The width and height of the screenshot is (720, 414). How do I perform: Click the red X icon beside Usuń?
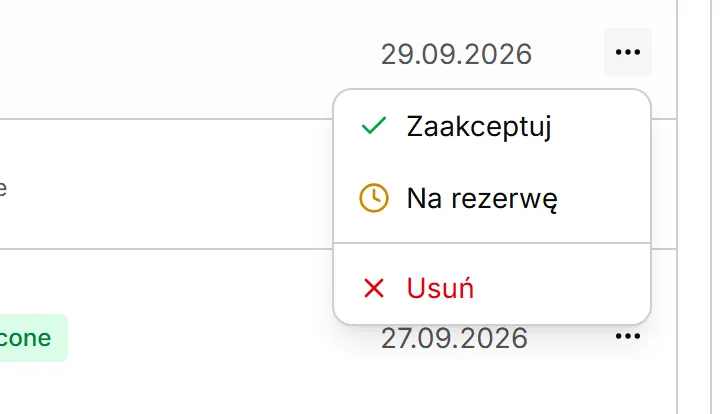(x=374, y=288)
